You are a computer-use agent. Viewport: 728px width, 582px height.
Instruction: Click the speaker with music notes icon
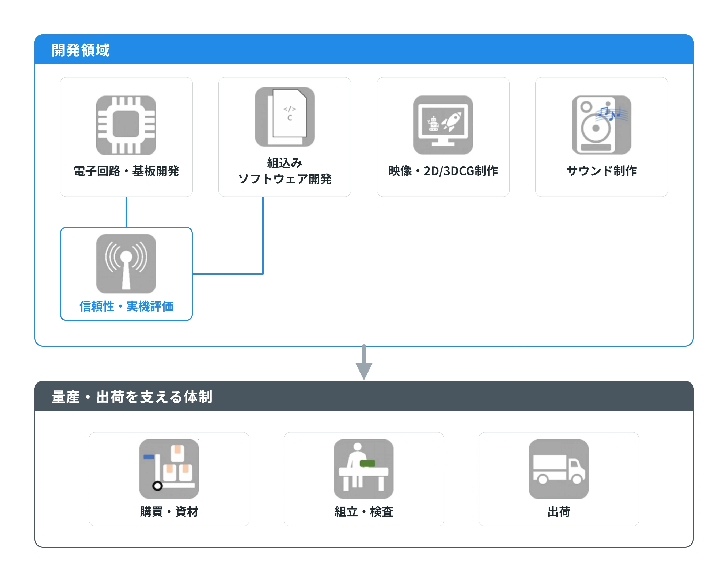click(x=601, y=125)
